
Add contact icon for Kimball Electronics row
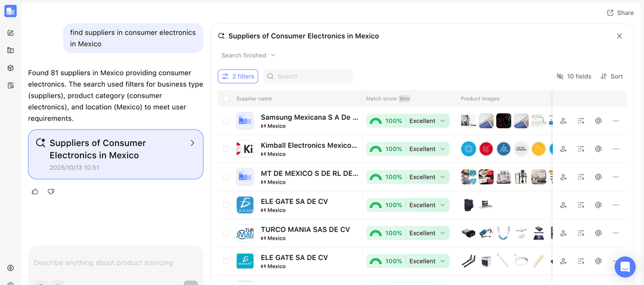point(563,148)
